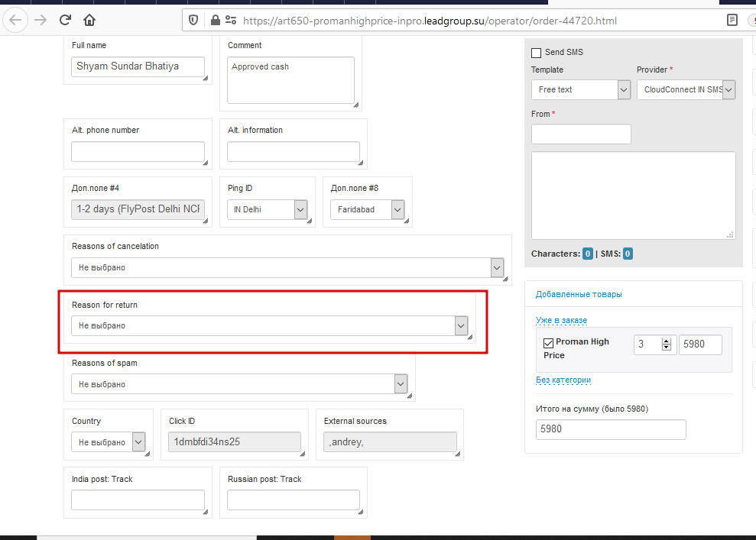Go back to the previous page
Viewport: 756px width, 540px height.
pos(15,20)
